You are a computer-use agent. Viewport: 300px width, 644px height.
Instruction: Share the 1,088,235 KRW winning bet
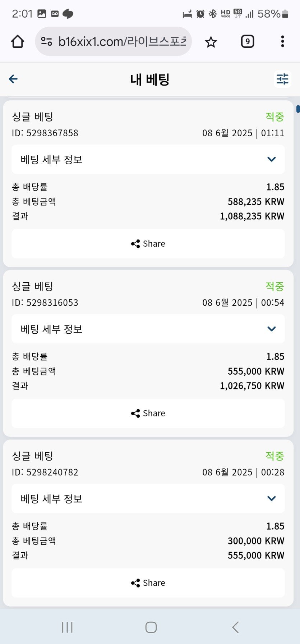point(148,244)
